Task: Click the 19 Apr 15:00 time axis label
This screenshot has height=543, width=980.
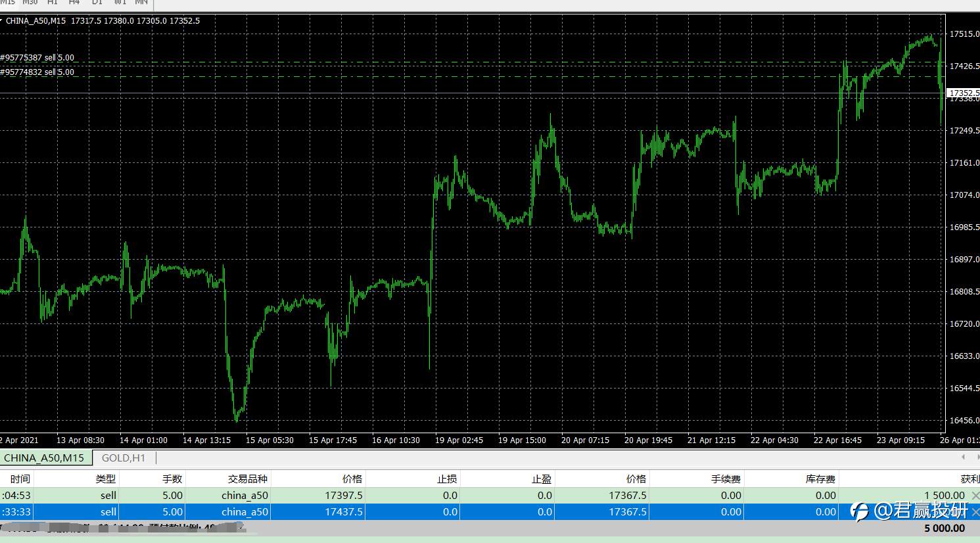Action: (522, 440)
